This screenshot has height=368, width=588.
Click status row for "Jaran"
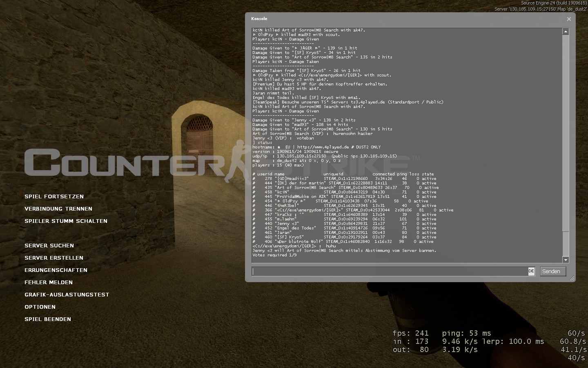[x=344, y=233]
